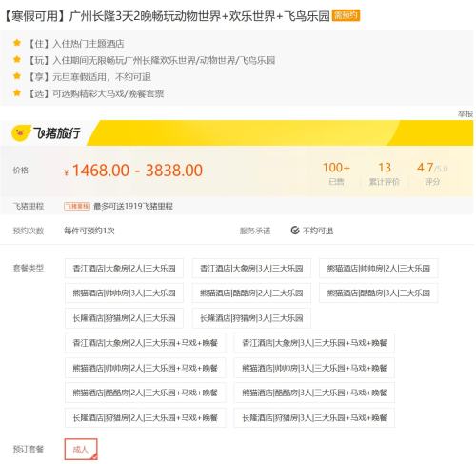Choose 熊猫酒店|帅帅房|2人|三大乐园 option
The image size is (476, 464).
click(x=379, y=269)
